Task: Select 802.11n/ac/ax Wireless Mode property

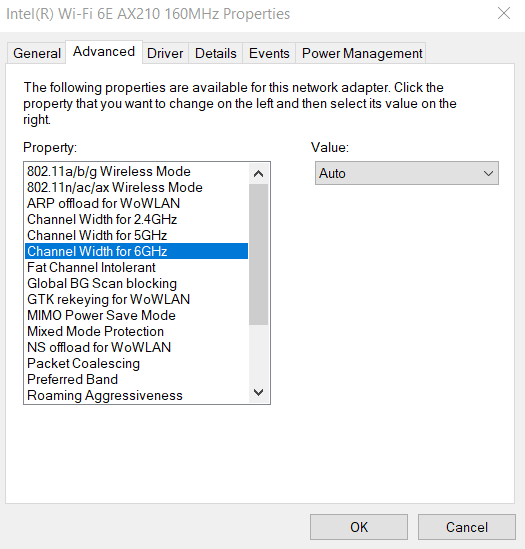Action: point(136,188)
